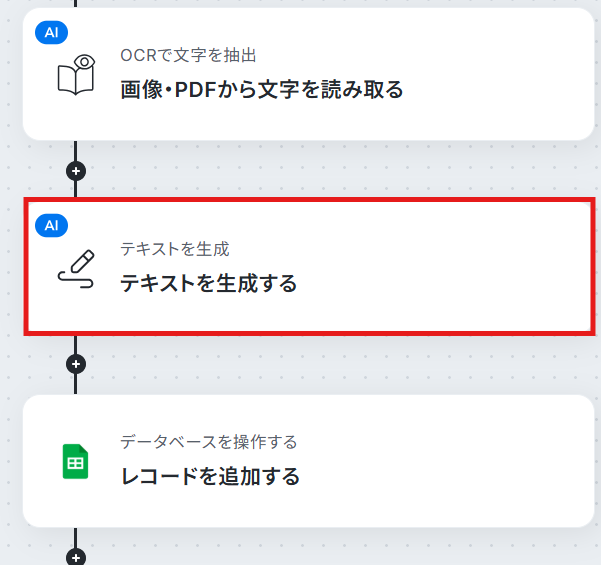Click the AI badge on the OCR step
Viewport: 601px width, 565px height.
pos(51,33)
